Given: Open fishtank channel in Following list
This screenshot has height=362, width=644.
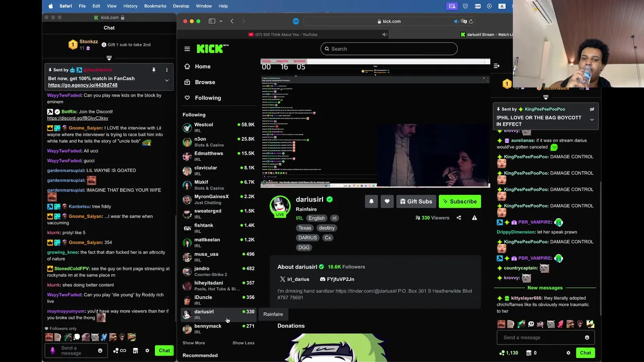Looking at the screenshot, I should tap(218, 228).
